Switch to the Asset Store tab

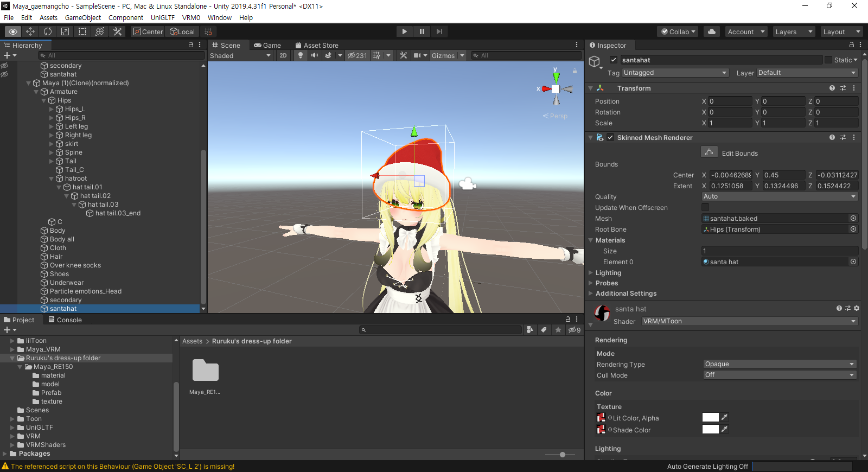point(317,45)
